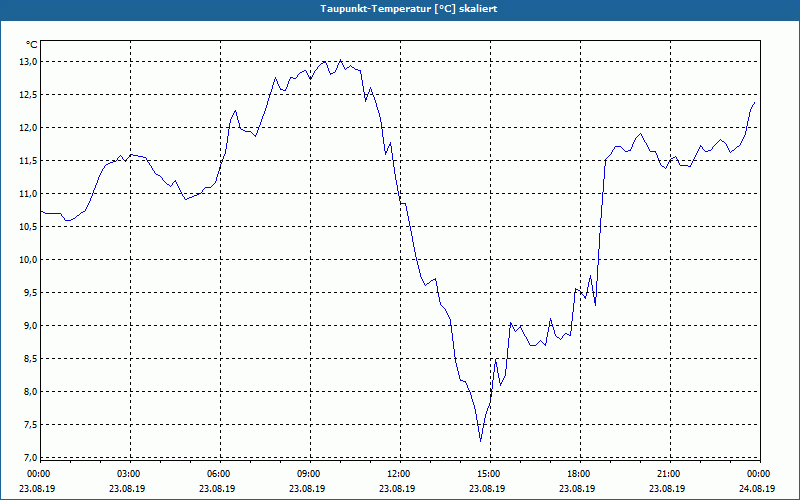Click the chart title 'Taupunkt-Temperatur [°C] skaliert'
This screenshot has height=500, width=800.
click(409, 9)
